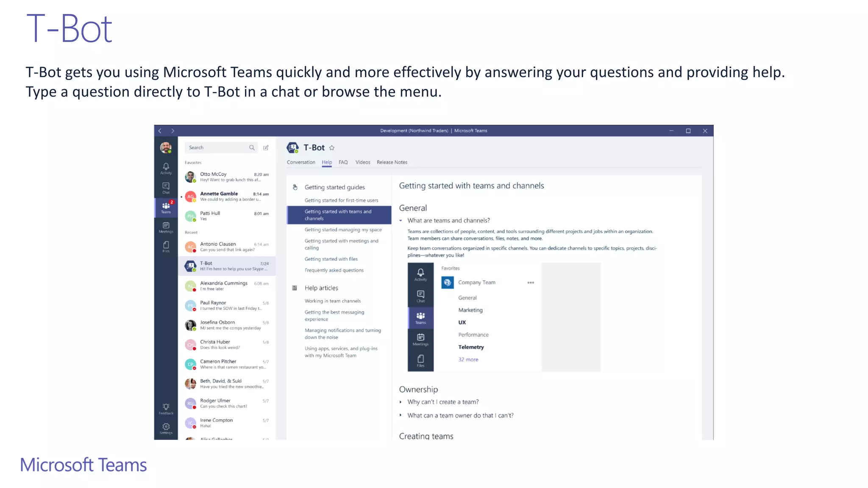Open Teams in the left app bar

(166, 208)
